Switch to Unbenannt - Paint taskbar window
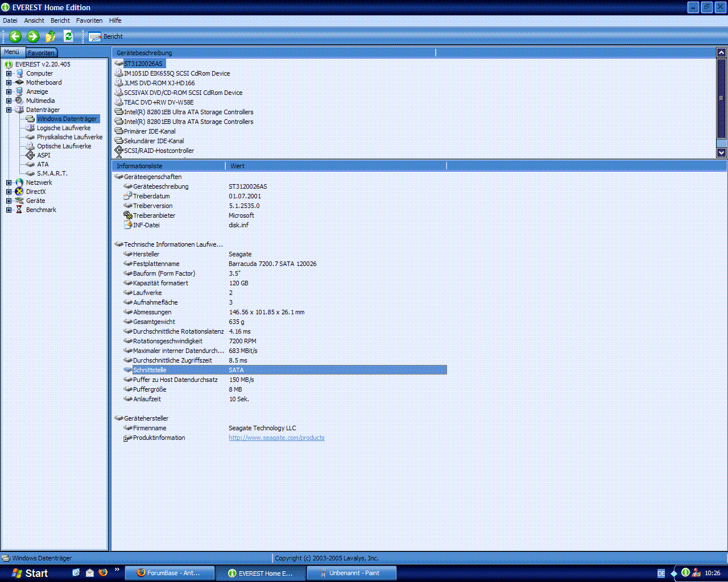 coord(351,573)
